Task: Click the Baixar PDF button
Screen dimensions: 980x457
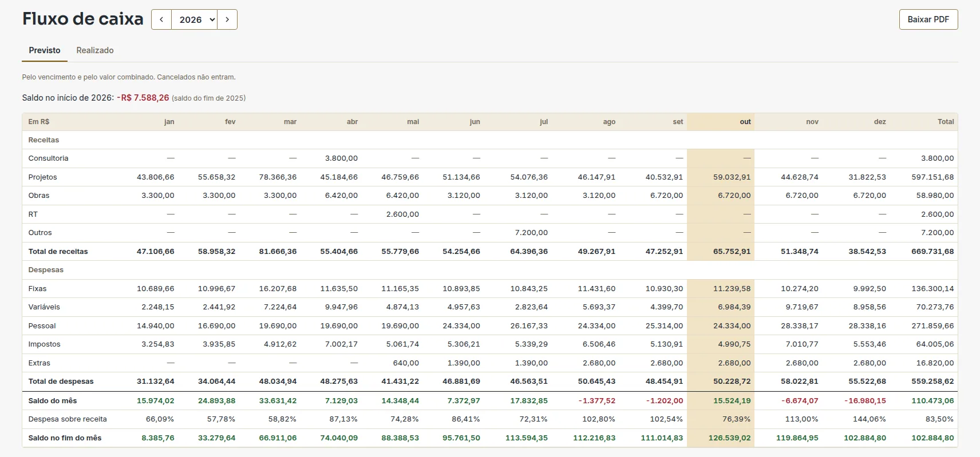Action: coord(928,19)
